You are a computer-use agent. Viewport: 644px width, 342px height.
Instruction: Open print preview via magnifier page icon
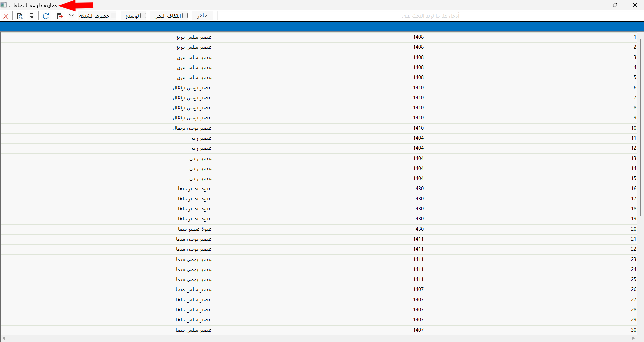[20, 15]
